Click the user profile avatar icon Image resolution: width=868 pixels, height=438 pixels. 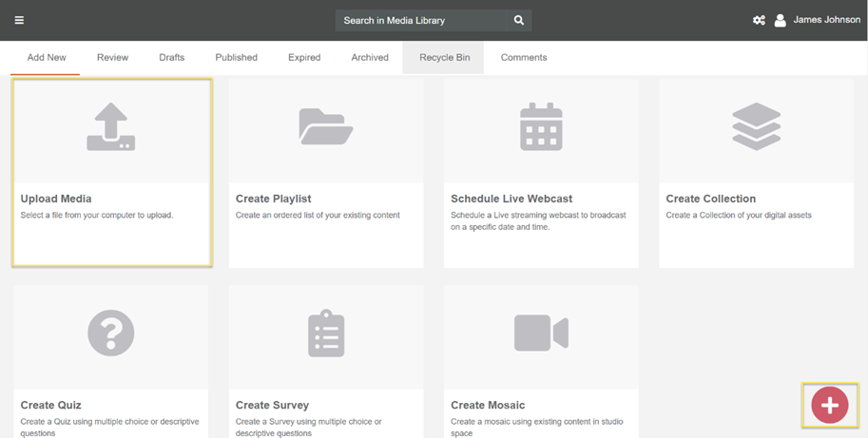pos(781,20)
